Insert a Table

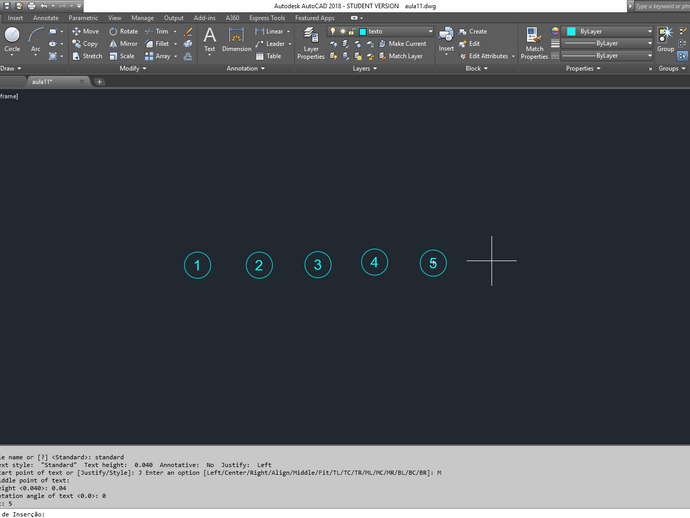(268, 56)
